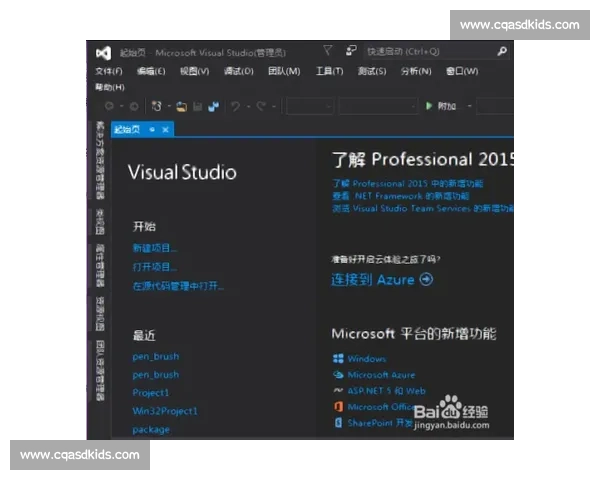600x480 pixels.
Task: Click the 附加 start button label
Action: tap(447, 106)
